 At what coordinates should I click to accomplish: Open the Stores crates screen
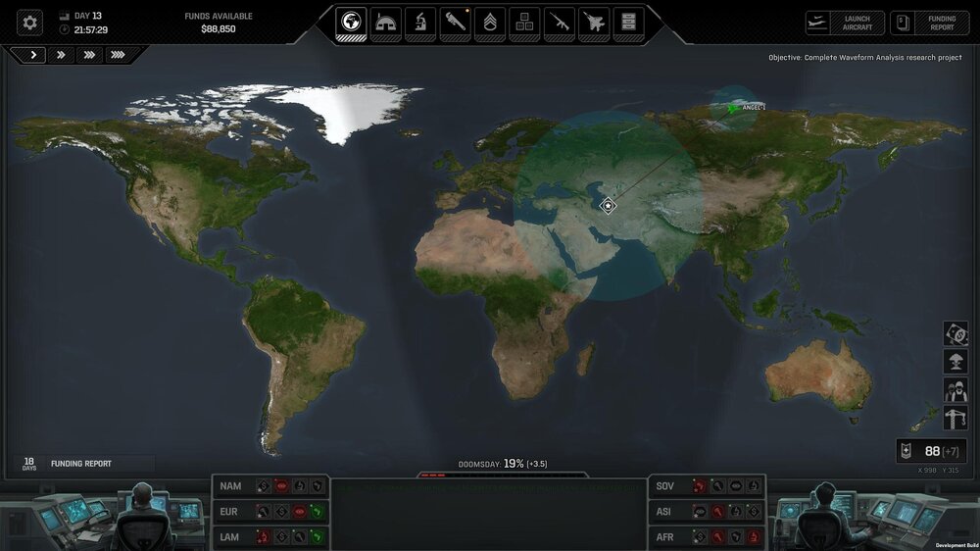coord(524,24)
